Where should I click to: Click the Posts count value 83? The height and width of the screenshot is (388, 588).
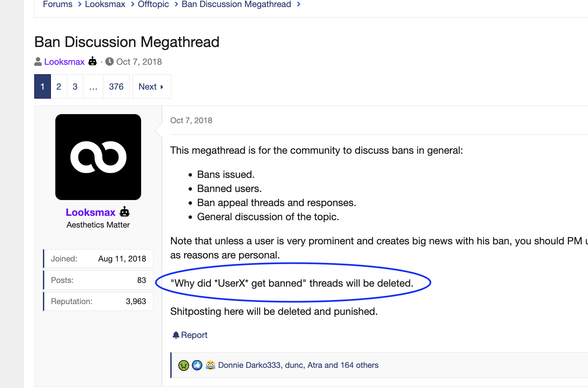click(x=141, y=280)
